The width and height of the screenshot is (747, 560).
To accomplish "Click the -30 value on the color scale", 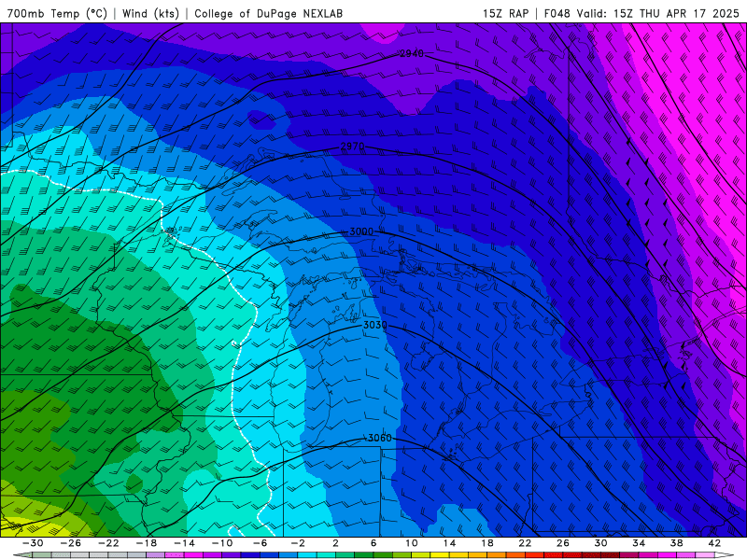I will pos(33,543).
